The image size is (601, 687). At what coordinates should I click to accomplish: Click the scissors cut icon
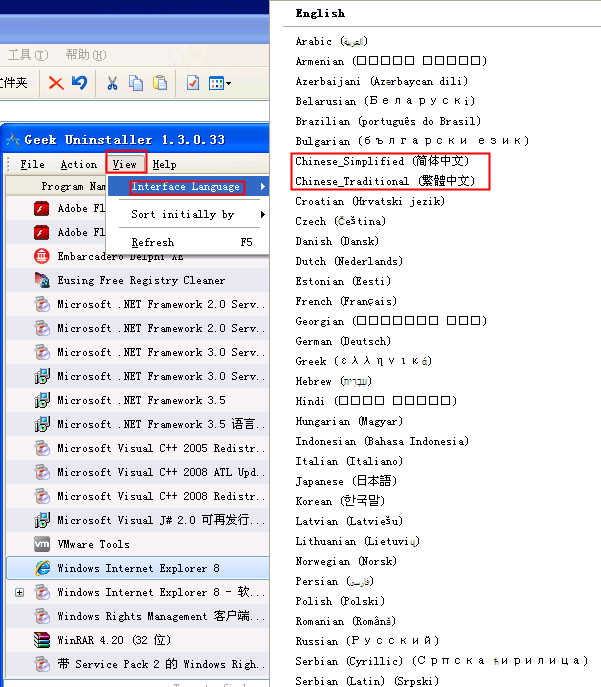[x=112, y=82]
